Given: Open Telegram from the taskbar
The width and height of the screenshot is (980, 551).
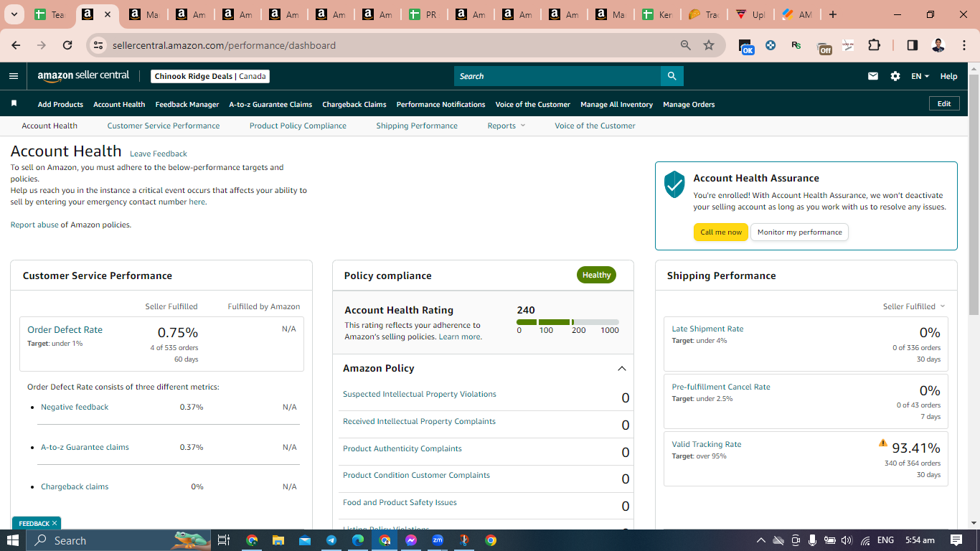Looking at the screenshot, I should (x=331, y=540).
